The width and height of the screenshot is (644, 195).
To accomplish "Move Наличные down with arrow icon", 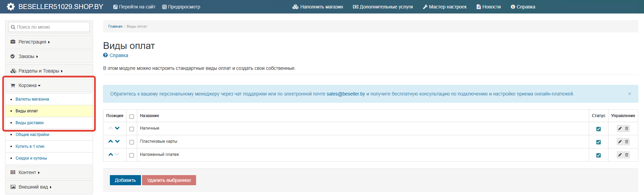I will pos(117,128).
